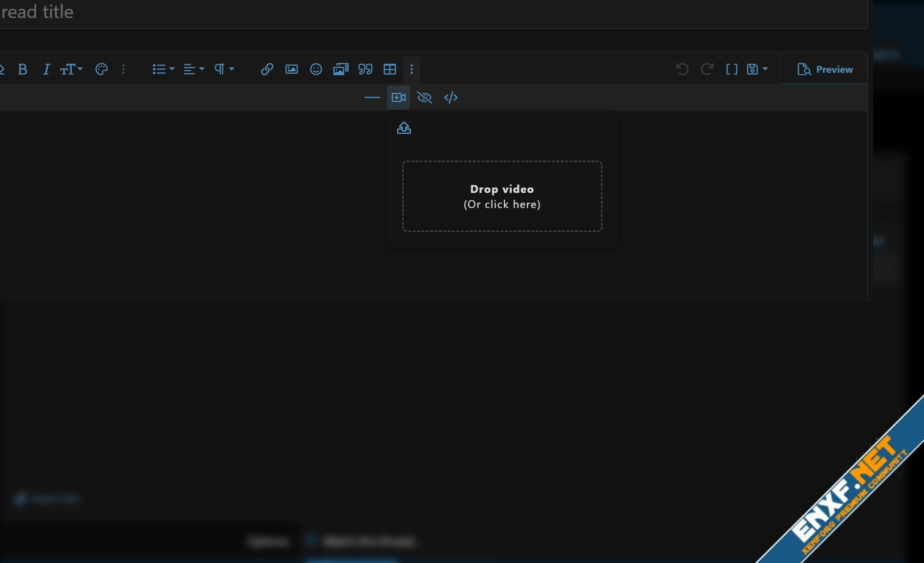Open the text color palette
Screen dimensions: 924x563
pyautogui.click(x=101, y=69)
